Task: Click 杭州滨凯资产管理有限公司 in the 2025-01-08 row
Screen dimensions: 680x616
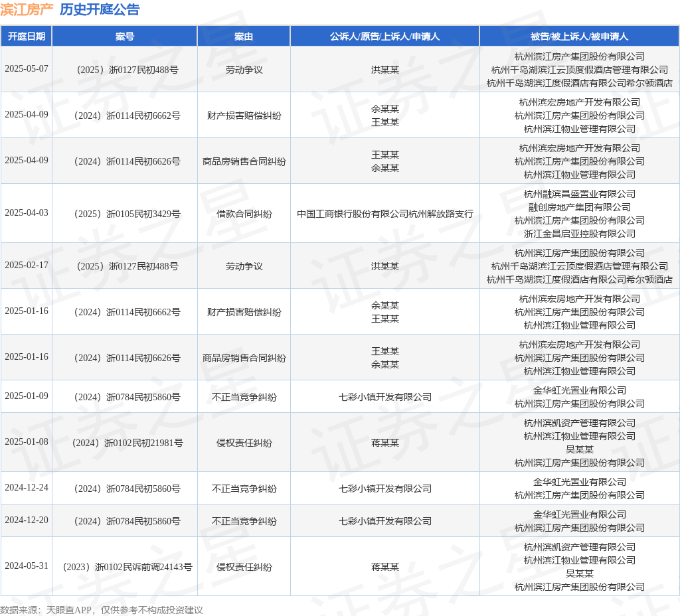Action: click(579, 423)
